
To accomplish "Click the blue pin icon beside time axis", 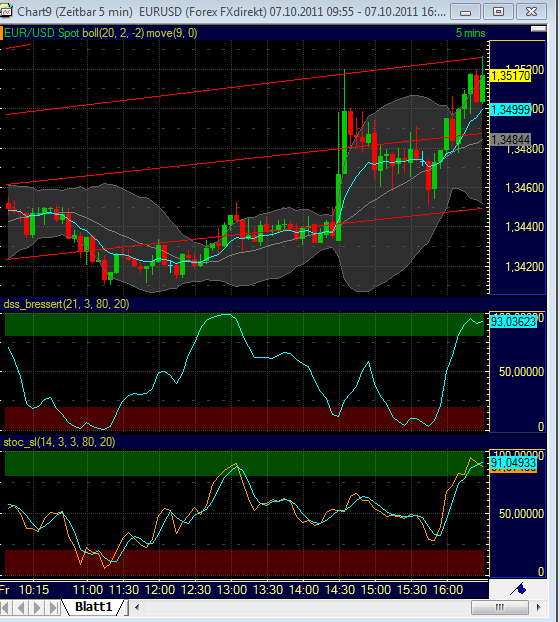I will point(518,589).
